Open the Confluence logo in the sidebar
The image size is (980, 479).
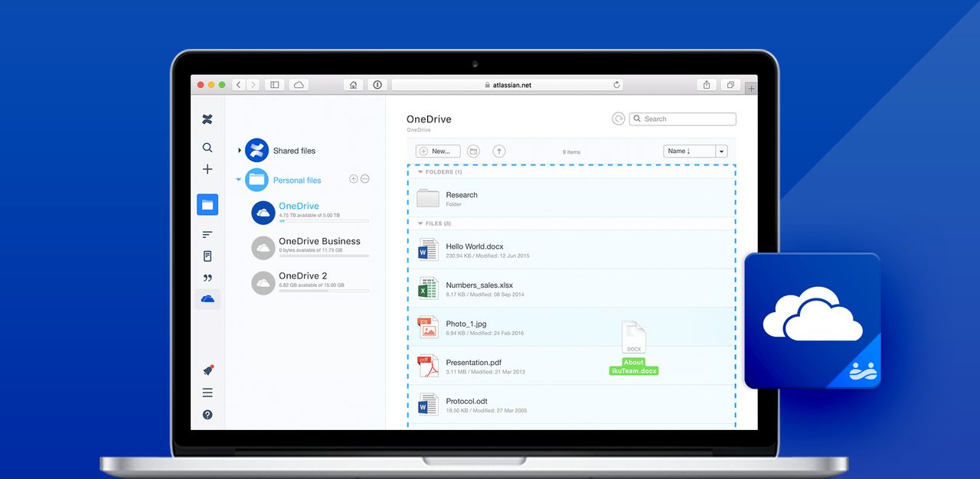coord(207,119)
